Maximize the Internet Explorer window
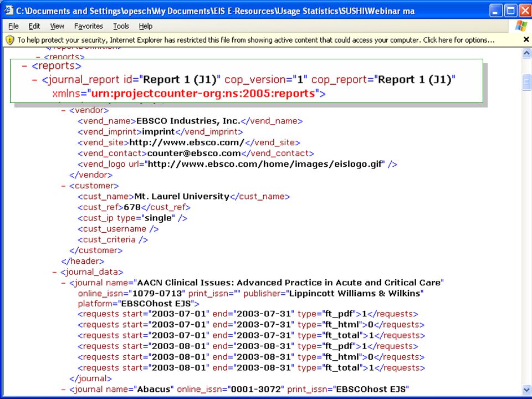 point(510,11)
